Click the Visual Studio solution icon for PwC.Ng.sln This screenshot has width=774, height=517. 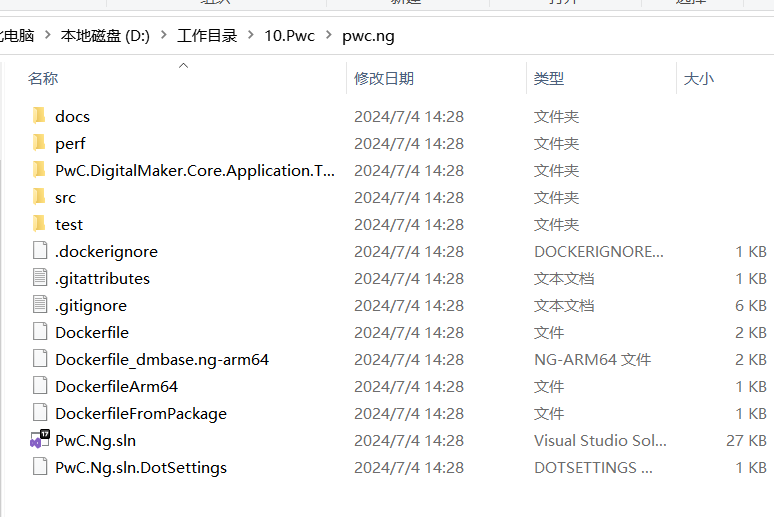pyautogui.click(x=40, y=439)
